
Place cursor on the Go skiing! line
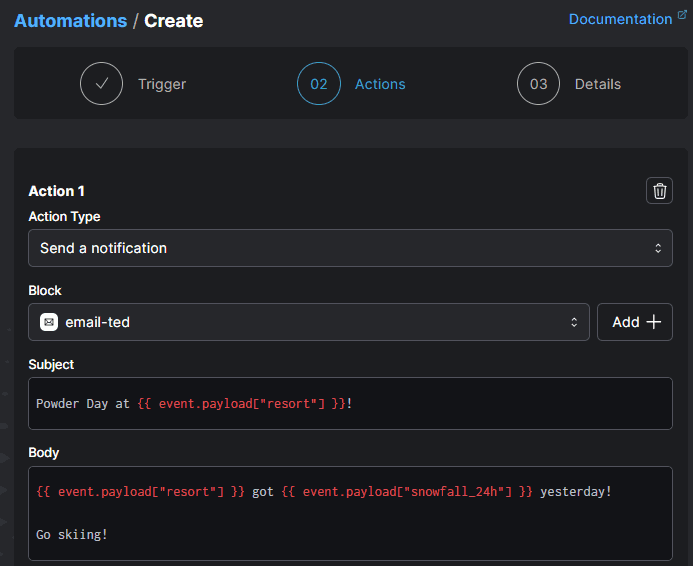[72, 535]
